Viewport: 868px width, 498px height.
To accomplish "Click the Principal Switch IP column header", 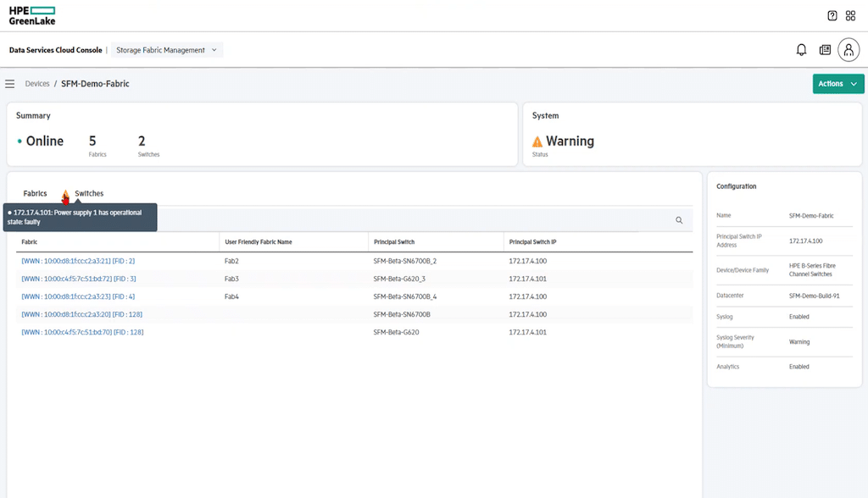I will [532, 242].
